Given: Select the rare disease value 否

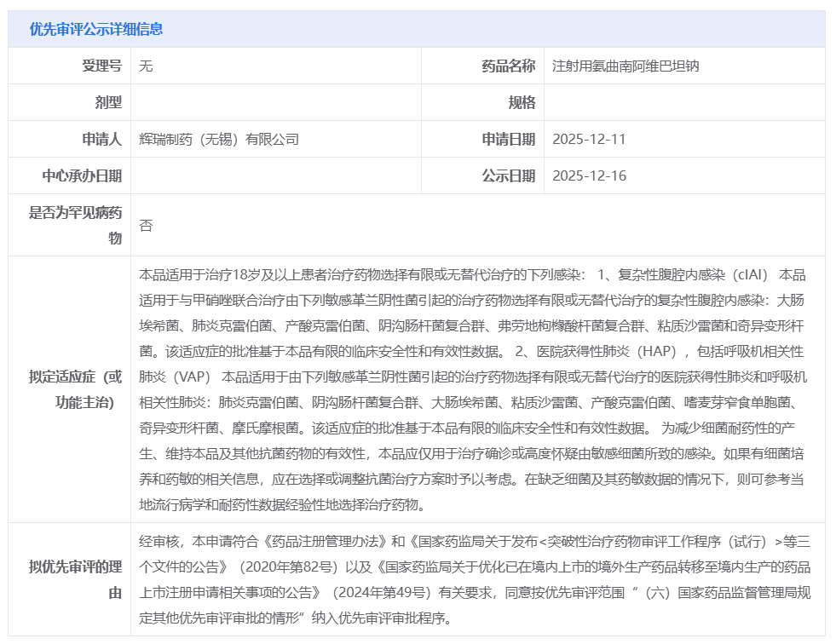Looking at the screenshot, I should (x=146, y=225).
